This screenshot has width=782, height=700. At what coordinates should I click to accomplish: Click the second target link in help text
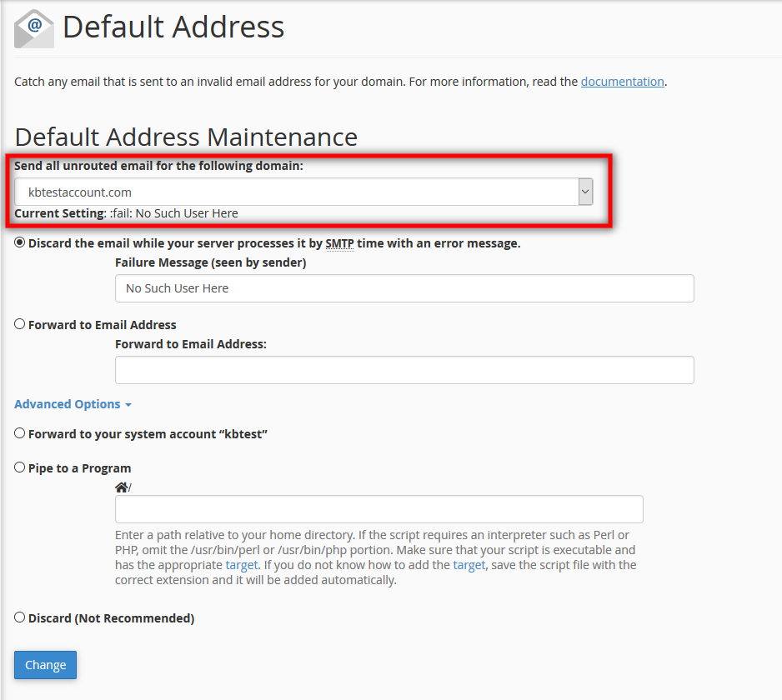point(469,565)
